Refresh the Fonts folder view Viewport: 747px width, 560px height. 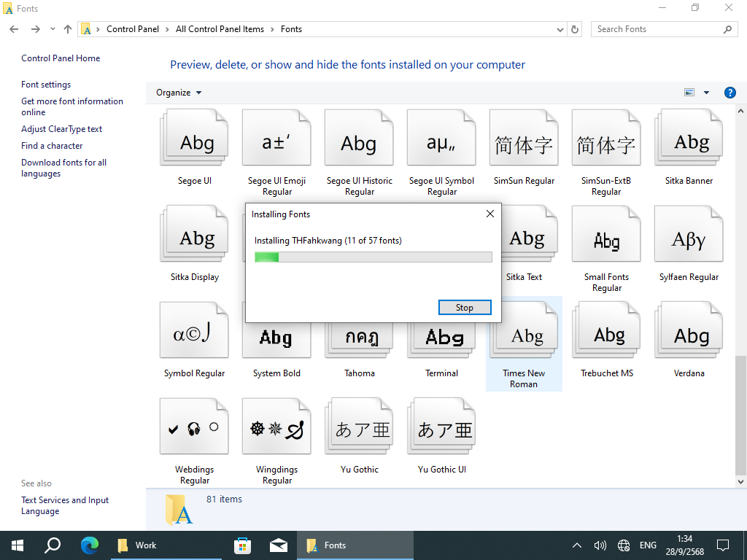tap(575, 29)
